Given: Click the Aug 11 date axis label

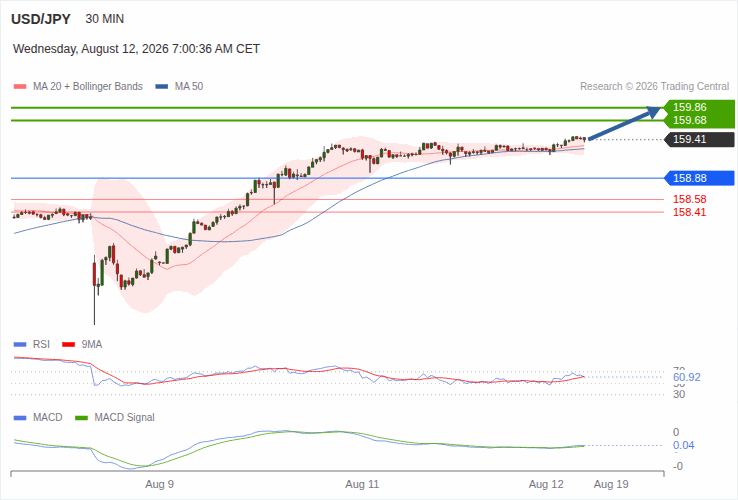Looking at the screenshot, I should click(362, 484).
